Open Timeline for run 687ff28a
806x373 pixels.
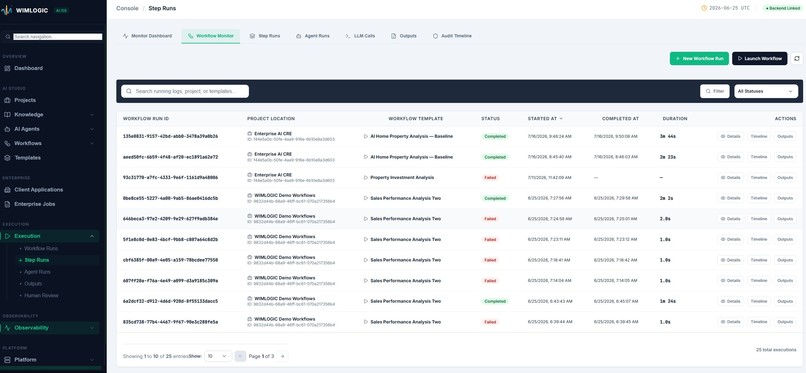tap(759, 281)
